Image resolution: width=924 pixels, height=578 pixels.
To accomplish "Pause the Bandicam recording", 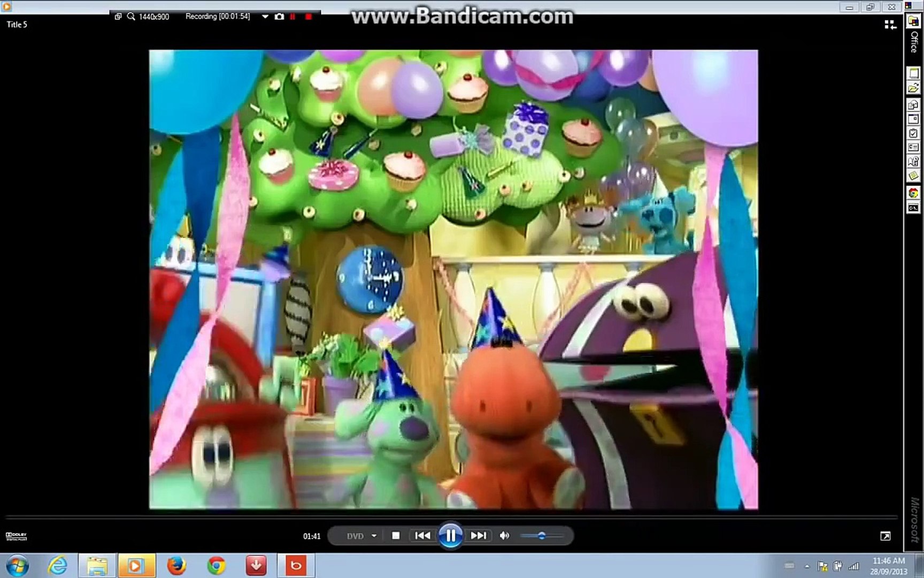I will coord(292,17).
